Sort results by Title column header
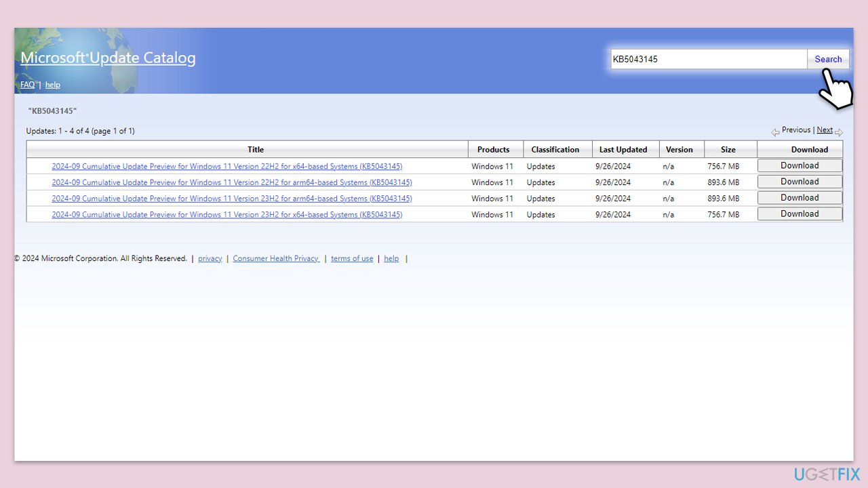868x488 pixels. click(x=256, y=150)
